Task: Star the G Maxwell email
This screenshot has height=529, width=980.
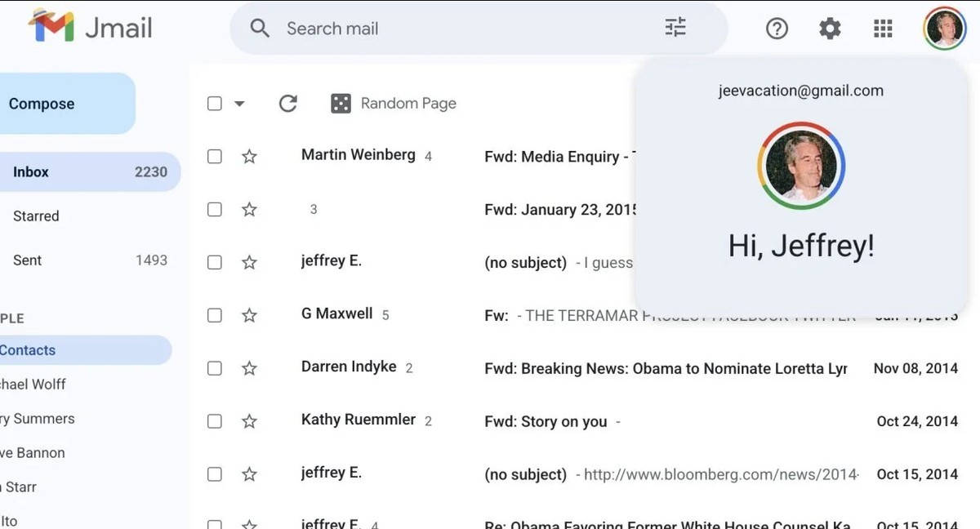Action: point(249,314)
